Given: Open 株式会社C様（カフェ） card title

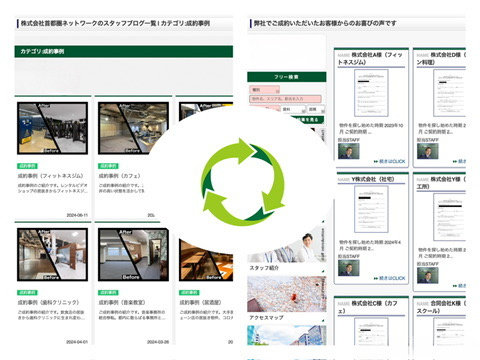Looking at the screenshot, I should [368, 307].
